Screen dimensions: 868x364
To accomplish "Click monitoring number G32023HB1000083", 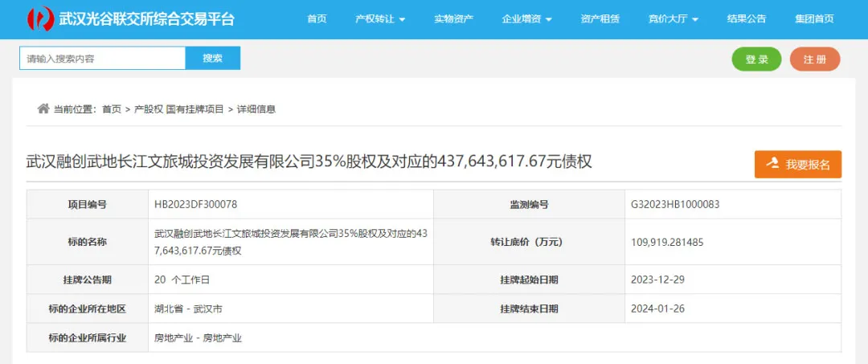I will (x=675, y=204).
